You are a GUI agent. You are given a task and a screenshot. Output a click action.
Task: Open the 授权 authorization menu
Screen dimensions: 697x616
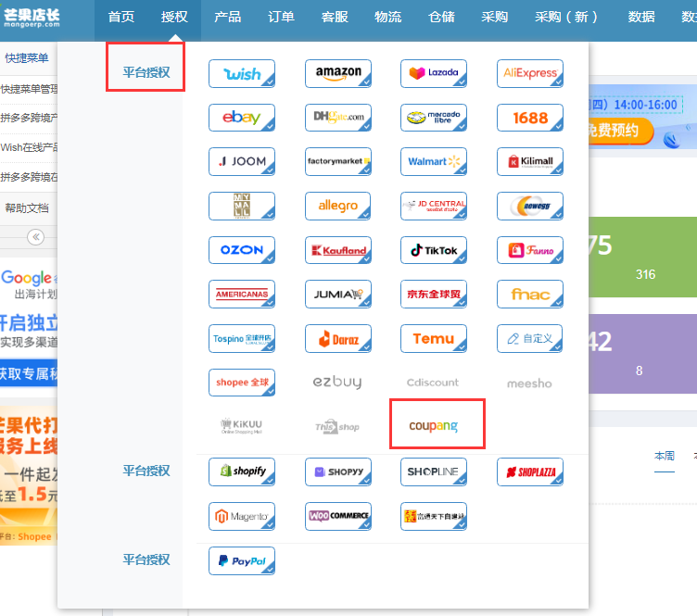tap(174, 17)
